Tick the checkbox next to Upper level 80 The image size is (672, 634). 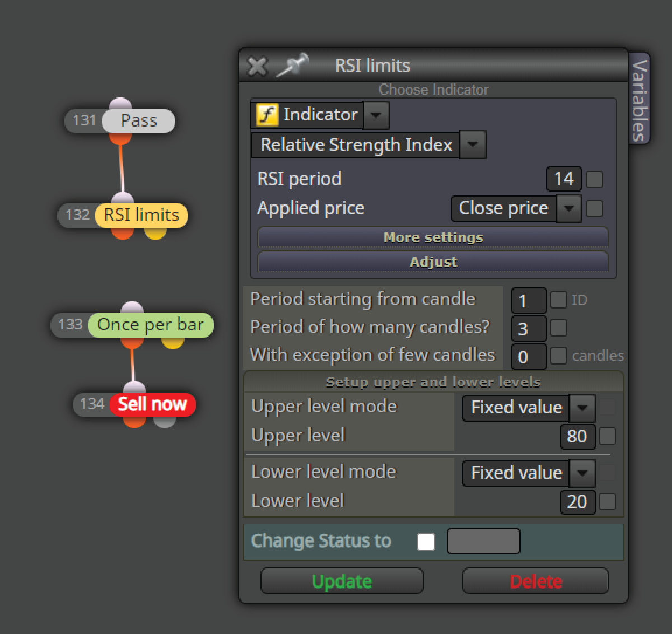(607, 436)
